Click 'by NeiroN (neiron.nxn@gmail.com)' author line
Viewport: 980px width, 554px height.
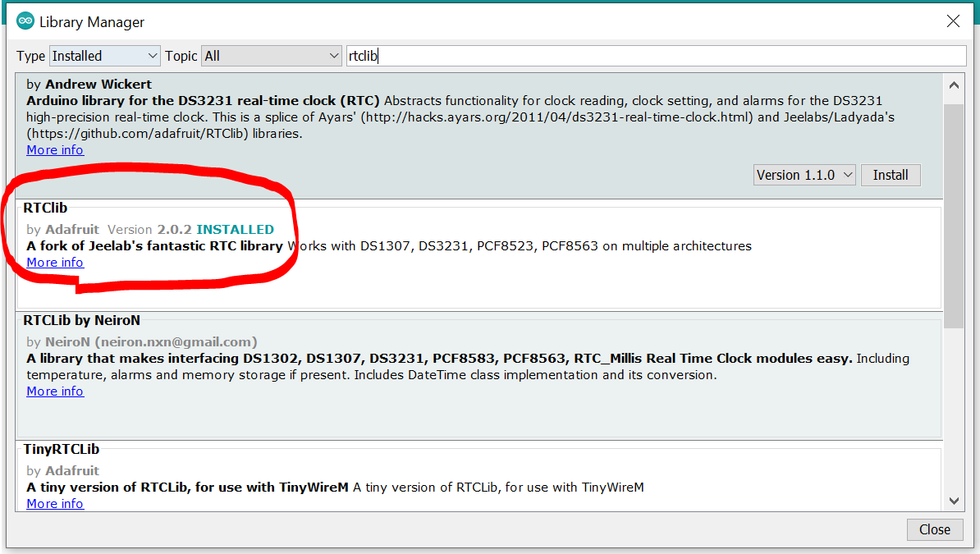[x=142, y=342]
